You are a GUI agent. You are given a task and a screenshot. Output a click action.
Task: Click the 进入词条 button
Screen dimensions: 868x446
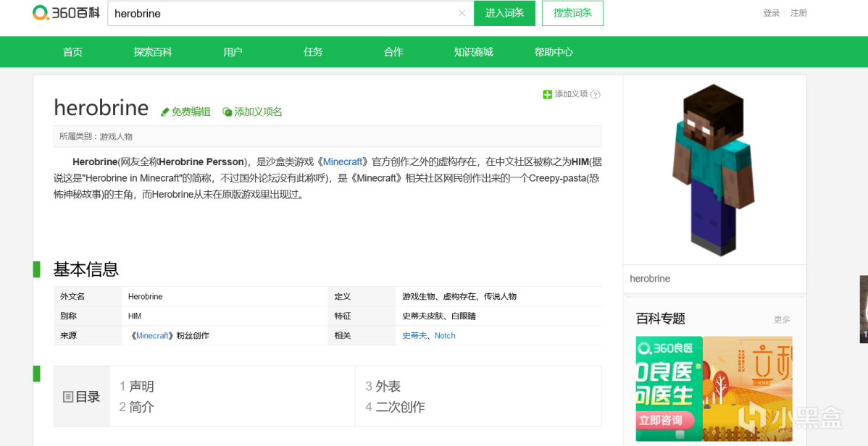coord(504,13)
